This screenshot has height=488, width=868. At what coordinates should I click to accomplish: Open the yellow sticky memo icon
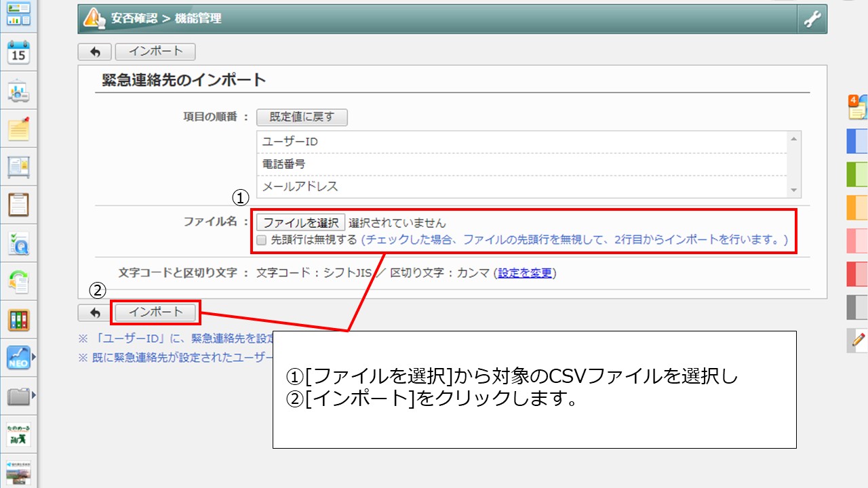coord(18,129)
